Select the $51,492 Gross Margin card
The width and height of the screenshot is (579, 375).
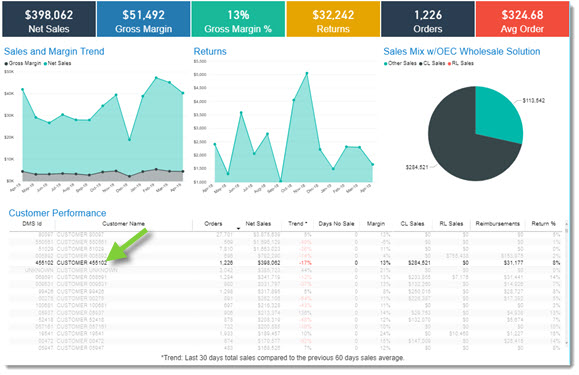(144, 19)
